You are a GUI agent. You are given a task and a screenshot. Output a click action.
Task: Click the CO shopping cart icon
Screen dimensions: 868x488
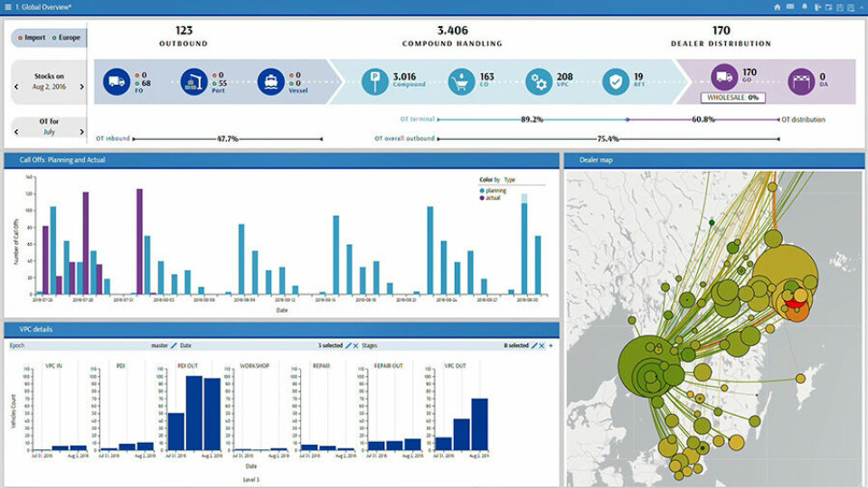[x=461, y=83]
